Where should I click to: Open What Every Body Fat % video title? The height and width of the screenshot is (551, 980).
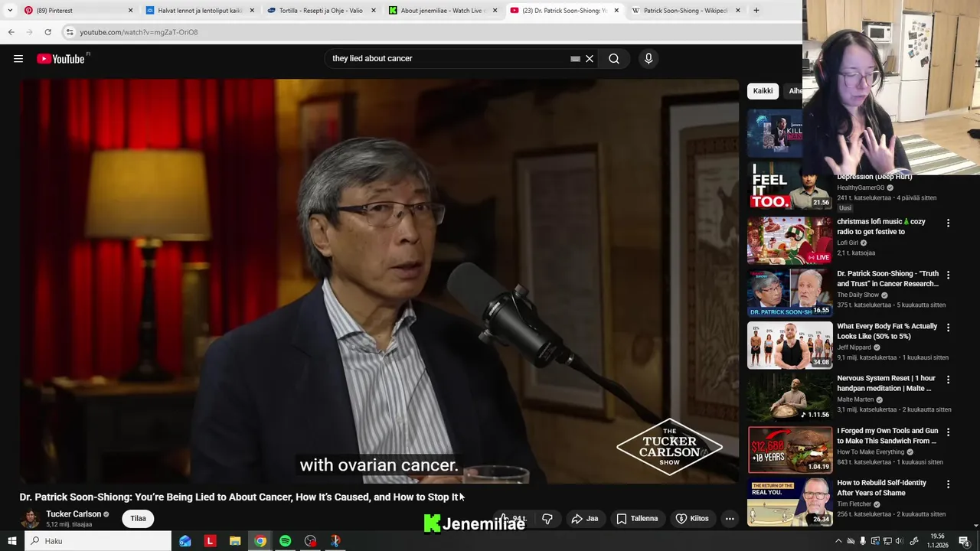click(887, 331)
